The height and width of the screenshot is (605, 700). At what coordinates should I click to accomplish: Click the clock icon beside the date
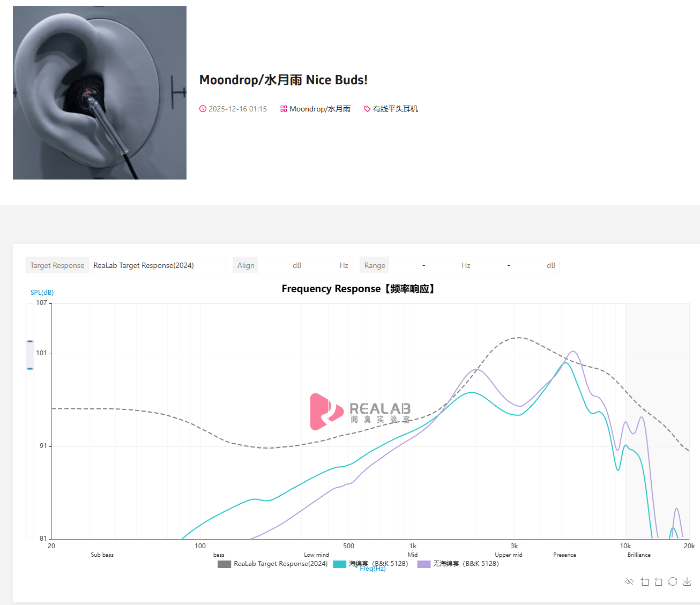pos(203,109)
